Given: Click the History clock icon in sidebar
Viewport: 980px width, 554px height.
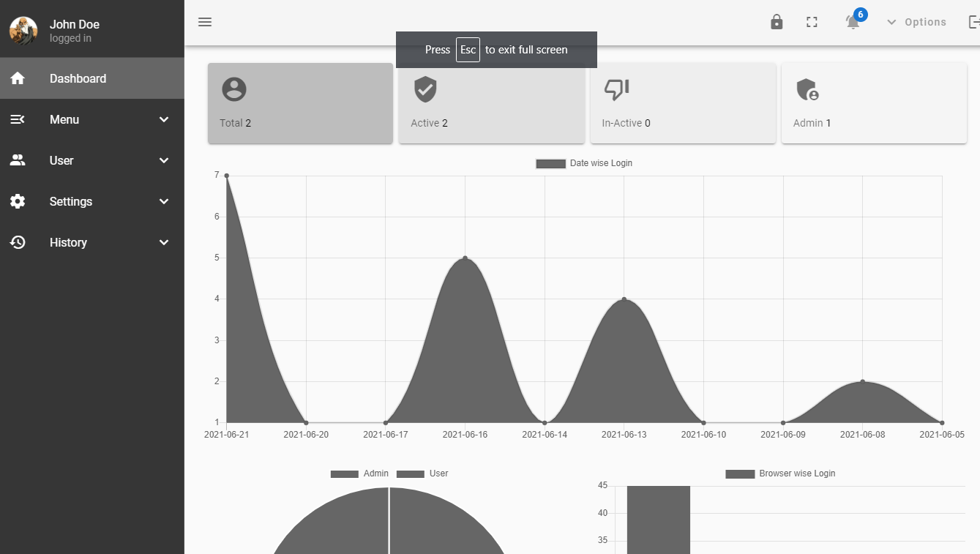Looking at the screenshot, I should click(18, 242).
